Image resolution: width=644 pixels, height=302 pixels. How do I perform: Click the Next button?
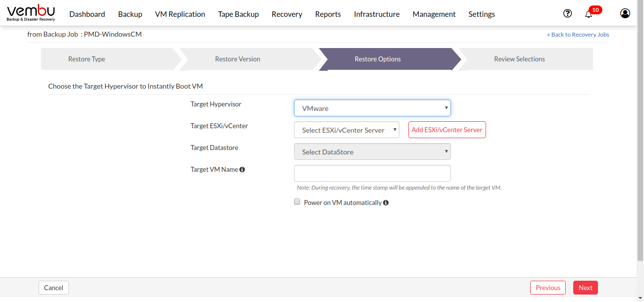[586, 288]
